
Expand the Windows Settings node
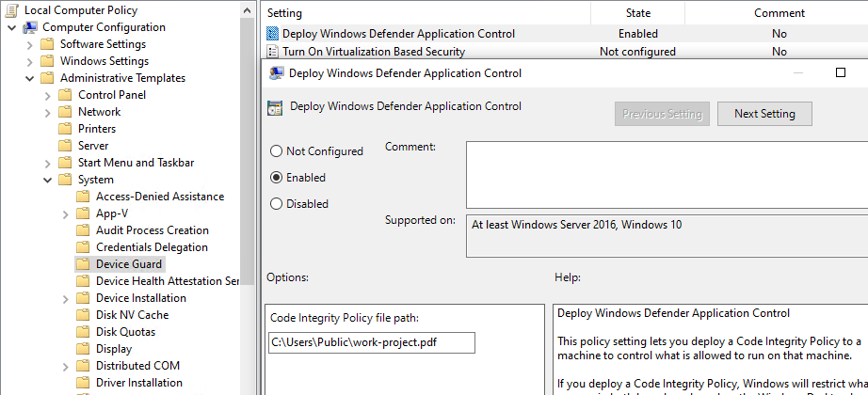pos(30,61)
